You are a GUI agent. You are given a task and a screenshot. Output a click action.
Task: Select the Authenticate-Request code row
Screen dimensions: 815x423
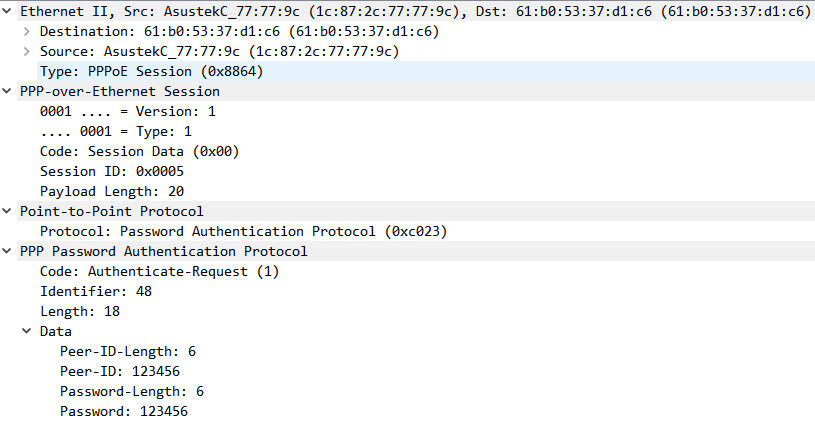point(159,271)
